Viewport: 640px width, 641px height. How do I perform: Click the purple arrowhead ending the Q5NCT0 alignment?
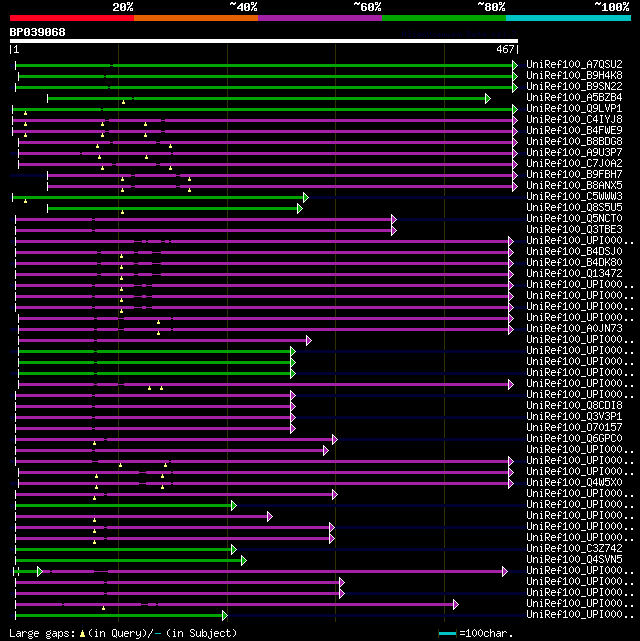click(394, 220)
